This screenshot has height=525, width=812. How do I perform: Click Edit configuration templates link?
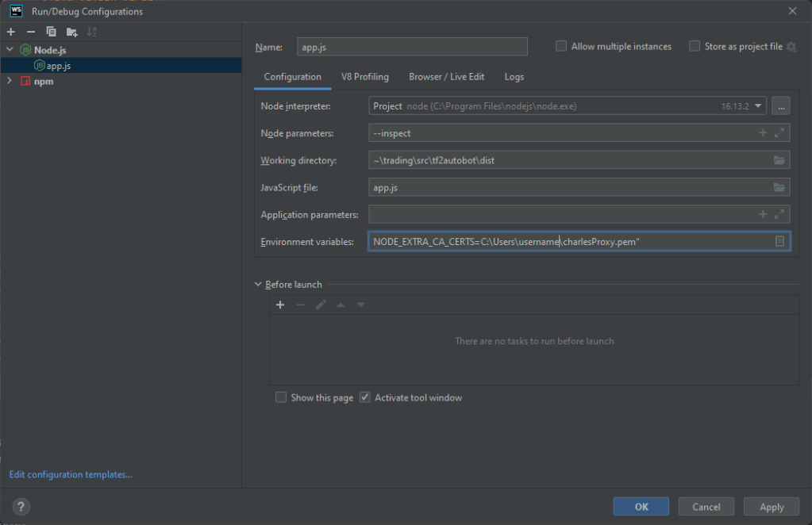click(x=70, y=474)
